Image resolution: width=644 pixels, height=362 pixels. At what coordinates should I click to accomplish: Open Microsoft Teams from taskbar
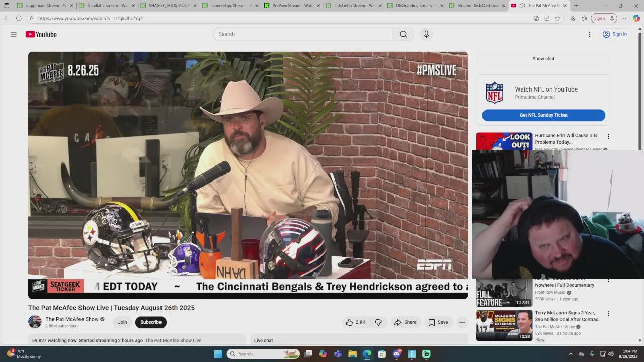click(x=338, y=354)
